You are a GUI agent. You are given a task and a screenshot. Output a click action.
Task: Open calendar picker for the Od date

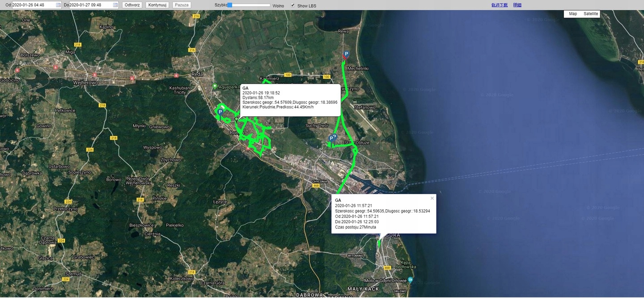point(59,5)
